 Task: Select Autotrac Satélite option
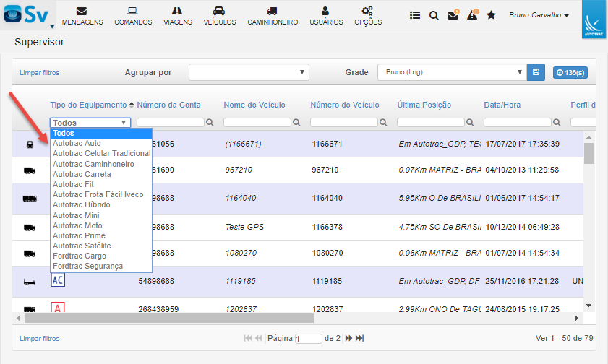point(101,246)
